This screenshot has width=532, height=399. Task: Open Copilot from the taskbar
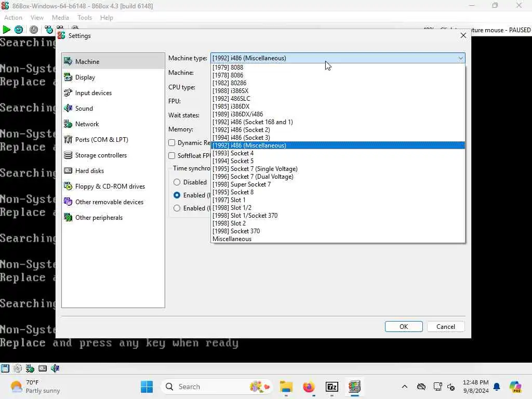click(x=515, y=387)
